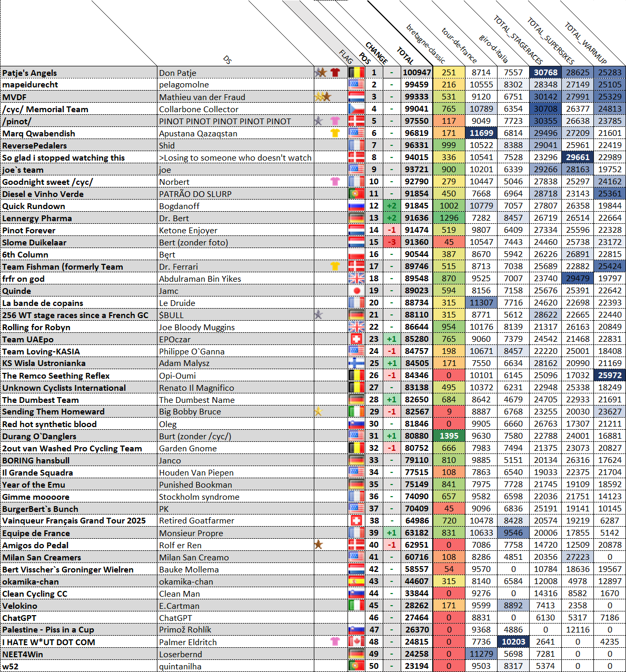The height and width of the screenshot is (672, 626).
Task: Click the gold star in Sending Them Homeward row
Action: (318, 411)
